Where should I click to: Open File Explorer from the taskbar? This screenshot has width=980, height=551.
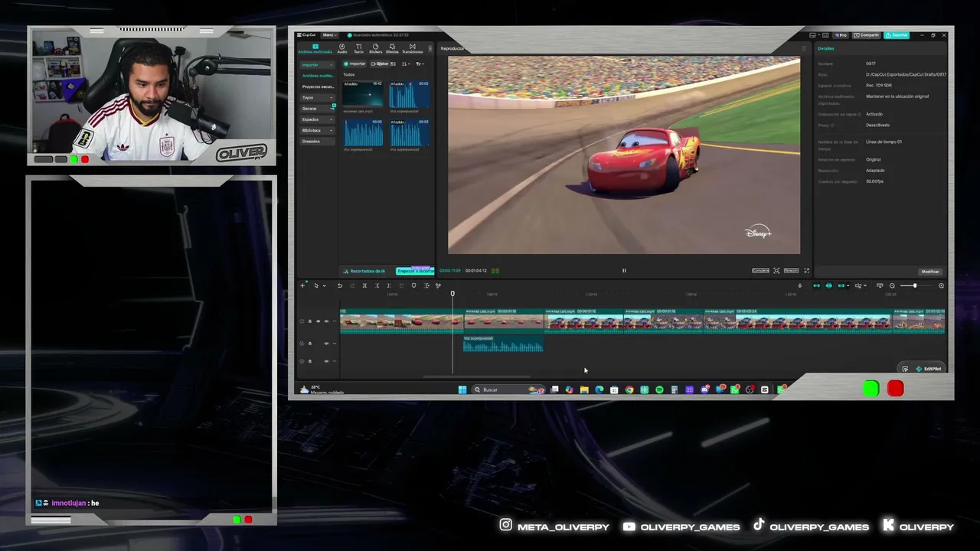coord(584,390)
